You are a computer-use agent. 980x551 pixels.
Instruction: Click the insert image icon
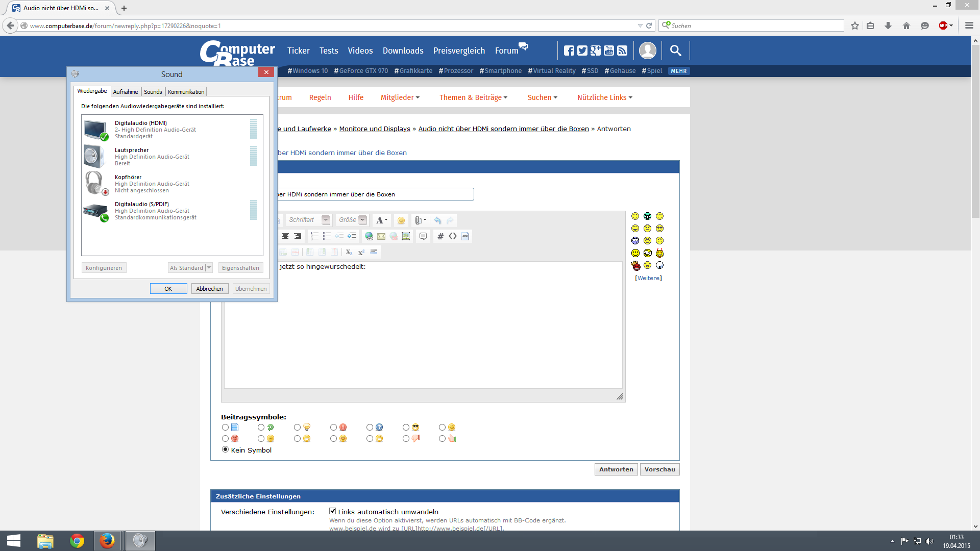coord(406,236)
